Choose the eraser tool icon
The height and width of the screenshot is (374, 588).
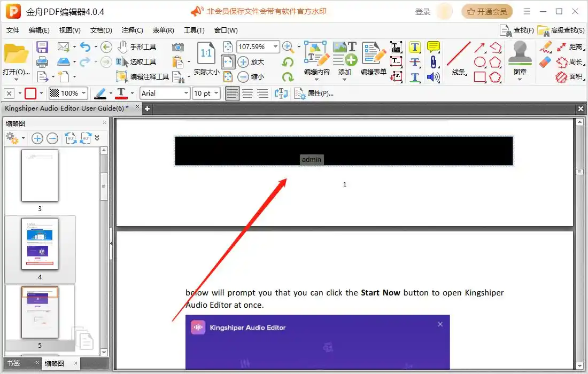(545, 62)
